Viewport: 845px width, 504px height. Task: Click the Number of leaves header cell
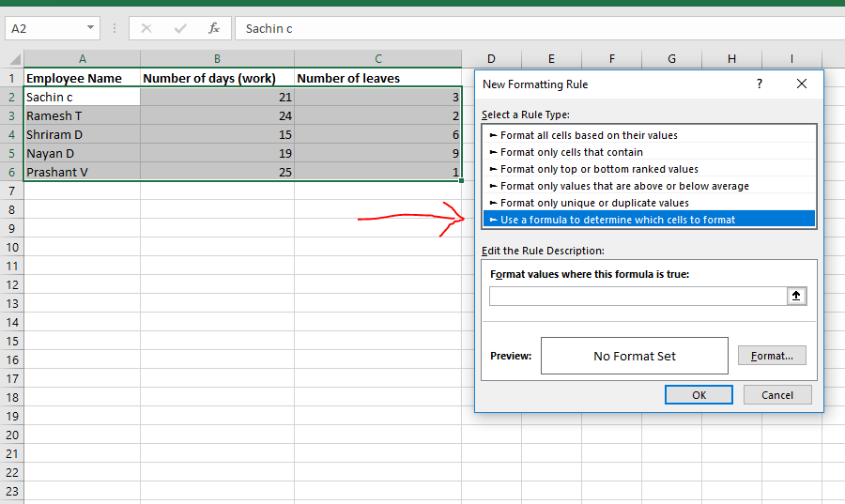coord(377,78)
